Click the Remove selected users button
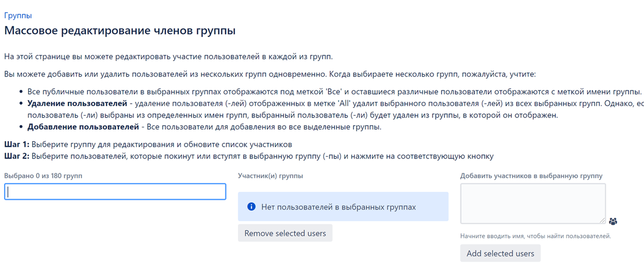This screenshot has width=644, height=273. (x=285, y=233)
